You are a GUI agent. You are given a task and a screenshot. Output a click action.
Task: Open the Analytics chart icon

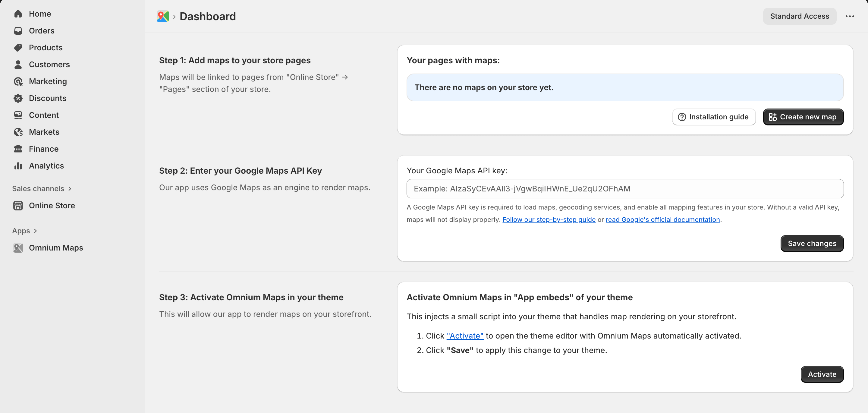(18, 166)
